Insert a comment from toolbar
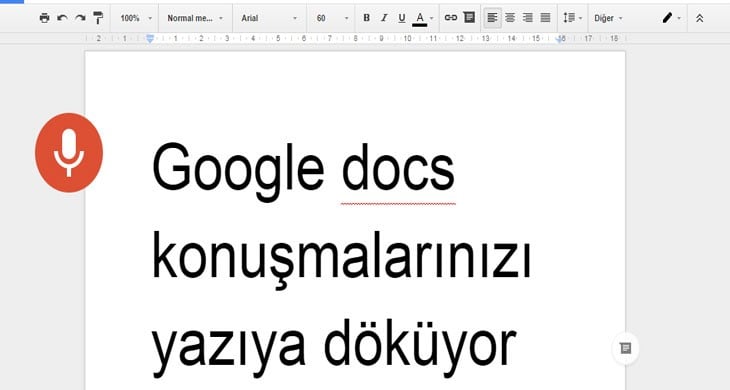 (x=469, y=18)
